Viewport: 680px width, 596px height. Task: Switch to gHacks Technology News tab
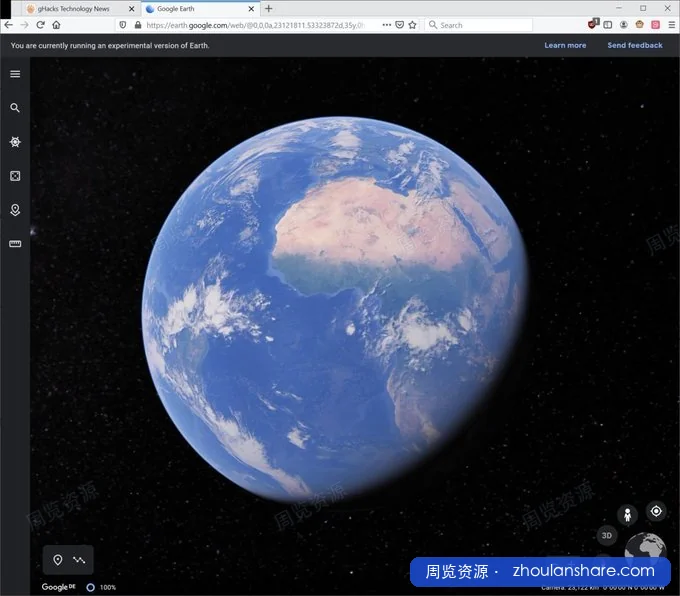point(73,9)
